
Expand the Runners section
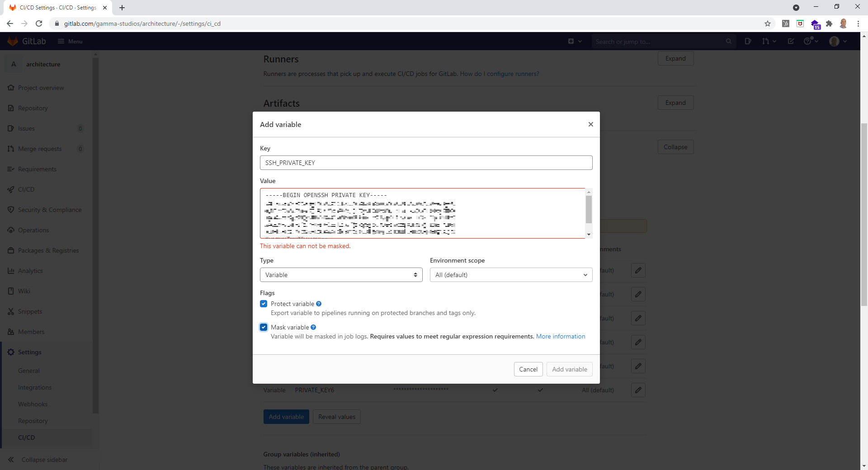tap(675, 58)
